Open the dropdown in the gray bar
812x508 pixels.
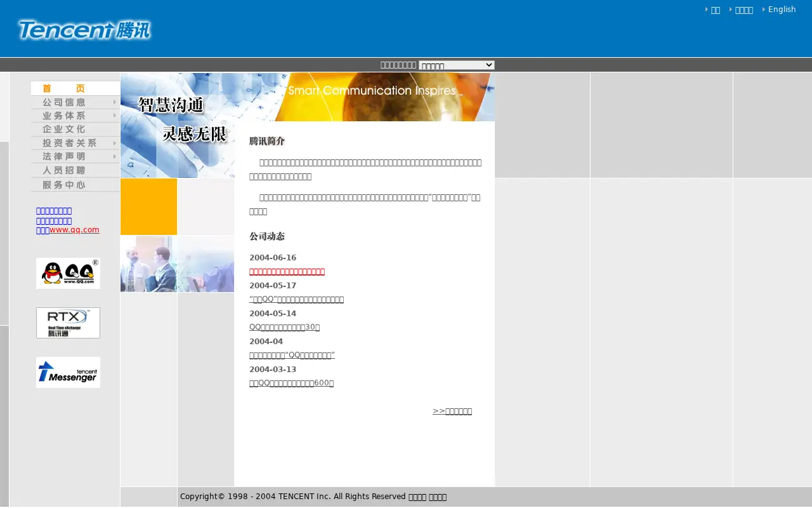[457, 65]
